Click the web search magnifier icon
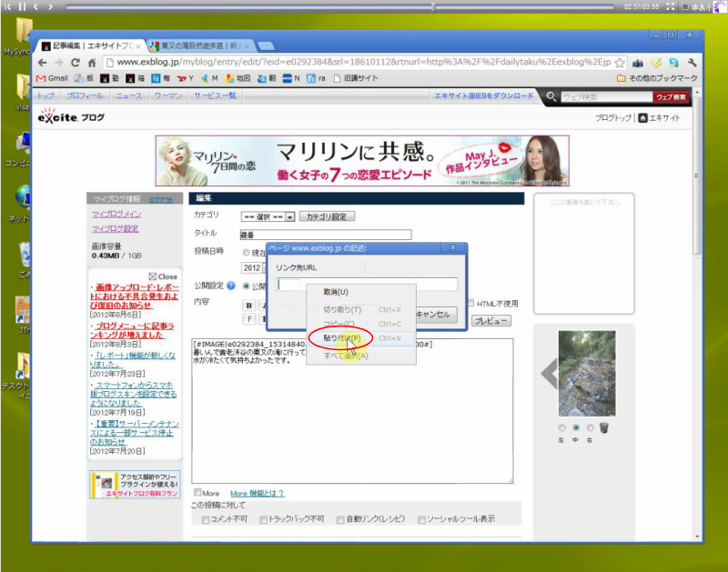 (x=551, y=96)
